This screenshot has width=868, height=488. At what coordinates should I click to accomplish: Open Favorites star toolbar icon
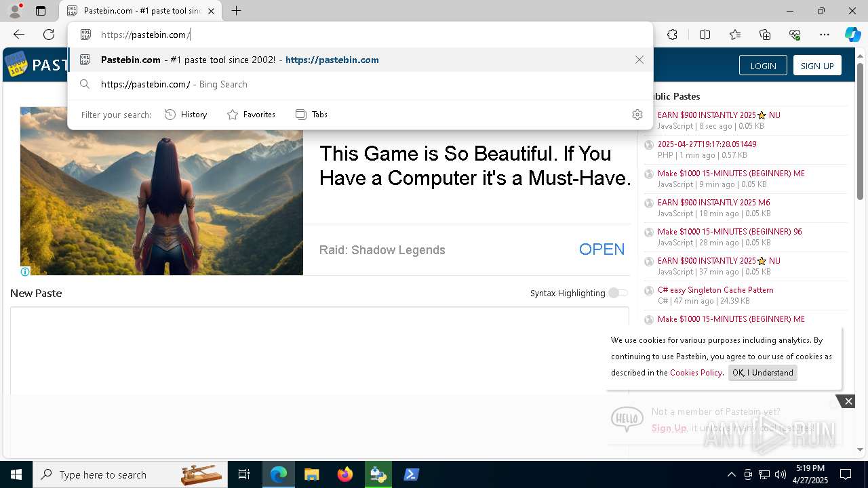coord(735,35)
